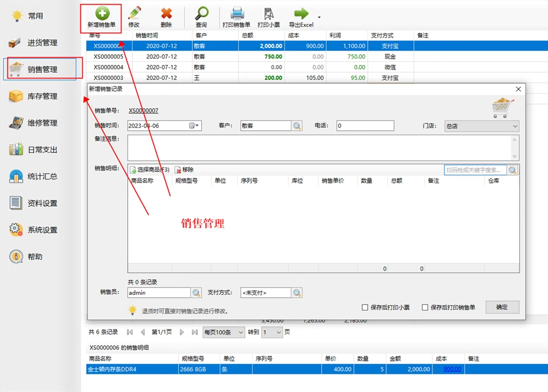Open the 每页100条 page size dropdown
Image resolution: width=548 pixels, height=392 pixels.
point(224,332)
